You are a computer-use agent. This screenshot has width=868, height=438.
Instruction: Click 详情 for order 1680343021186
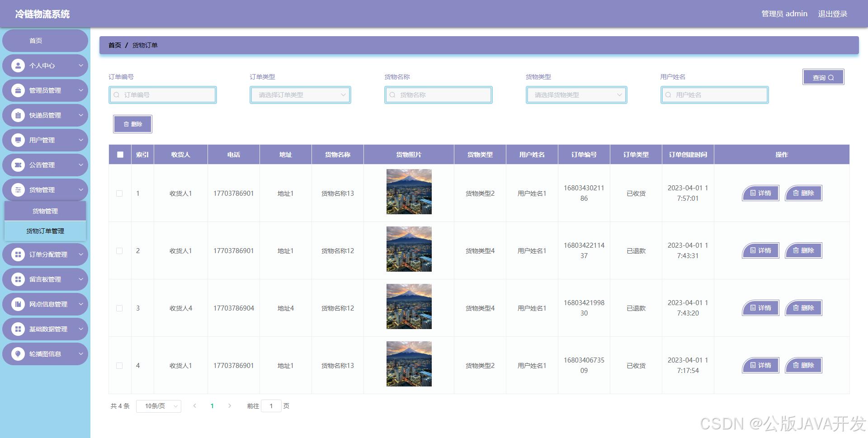(x=761, y=193)
